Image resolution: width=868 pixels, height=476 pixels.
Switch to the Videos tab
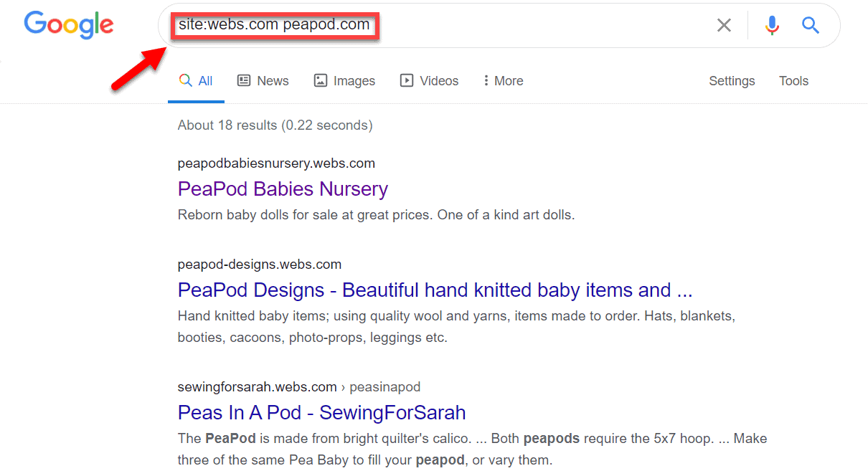coord(429,81)
